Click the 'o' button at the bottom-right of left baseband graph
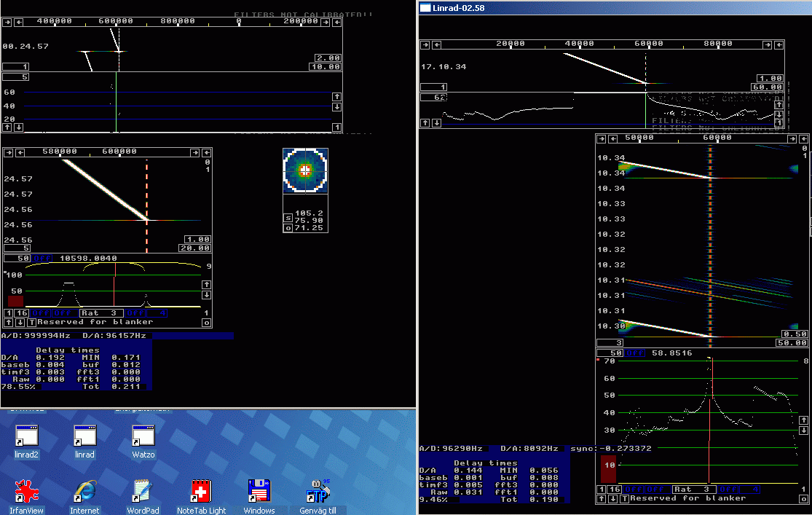The image size is (812, 515). coord(207,323)
